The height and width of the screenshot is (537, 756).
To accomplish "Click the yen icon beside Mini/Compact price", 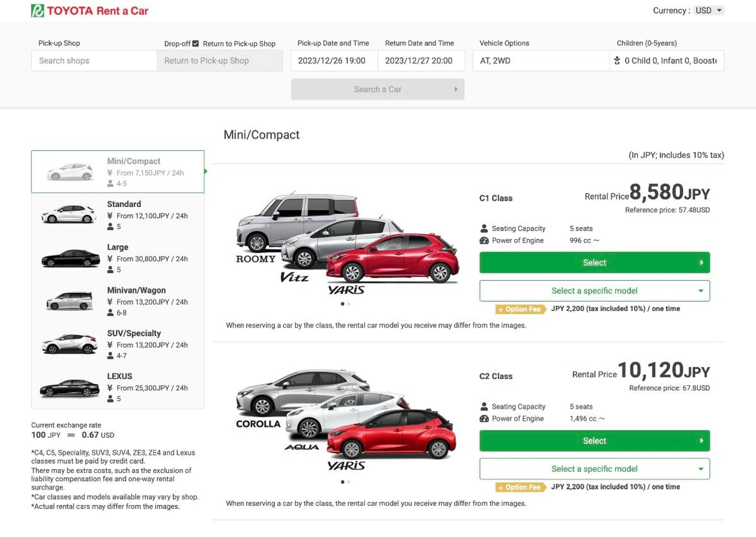I will point(109,172).
